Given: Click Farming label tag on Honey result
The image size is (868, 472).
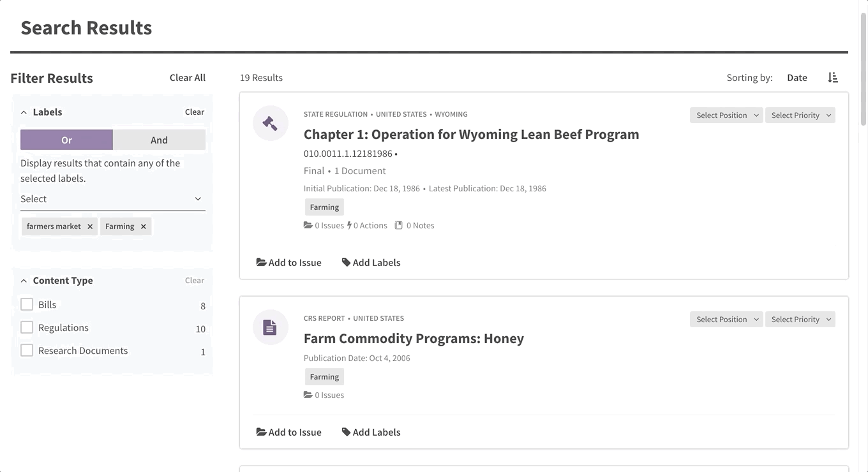Looking at the screenshot, I should [x=324, y=377].
